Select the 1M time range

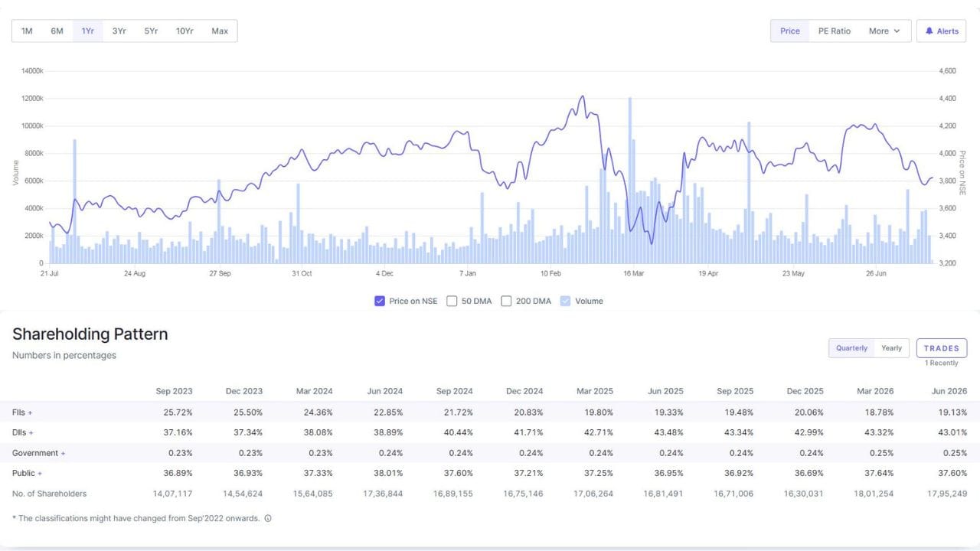point(27,31)
